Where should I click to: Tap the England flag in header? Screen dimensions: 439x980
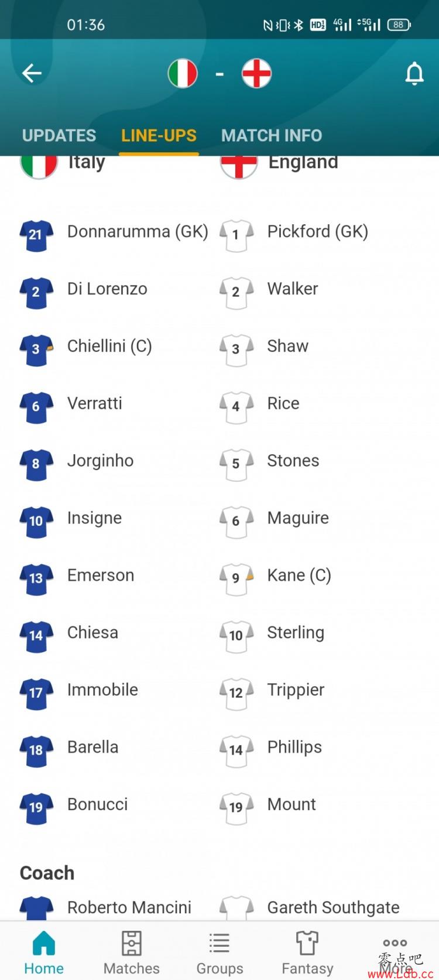pyautogui.click(x=256, y=74)
